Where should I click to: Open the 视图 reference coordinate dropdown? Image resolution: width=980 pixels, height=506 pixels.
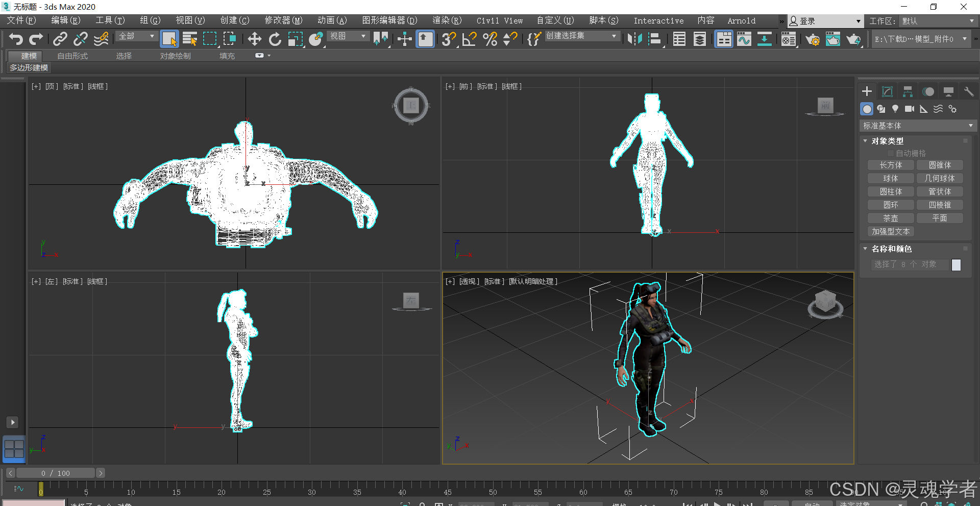coord(349,36)
